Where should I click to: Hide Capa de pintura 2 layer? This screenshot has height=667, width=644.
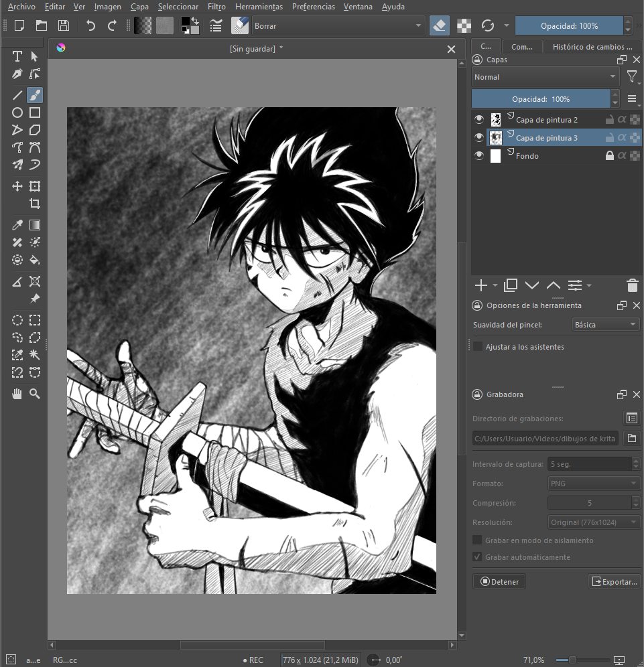[x=479, y=119]
